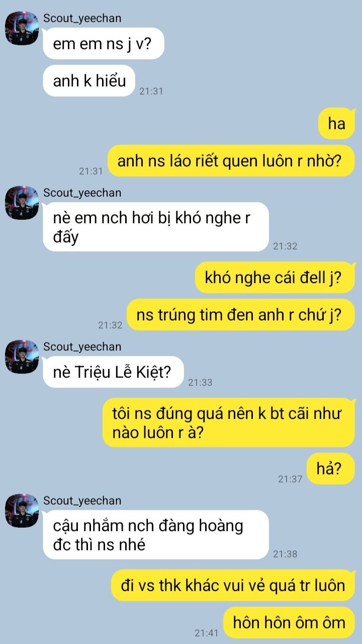Tap 'anh ns láo riết quen luôn r nhờ?' bubble

[x=231, y=161]
